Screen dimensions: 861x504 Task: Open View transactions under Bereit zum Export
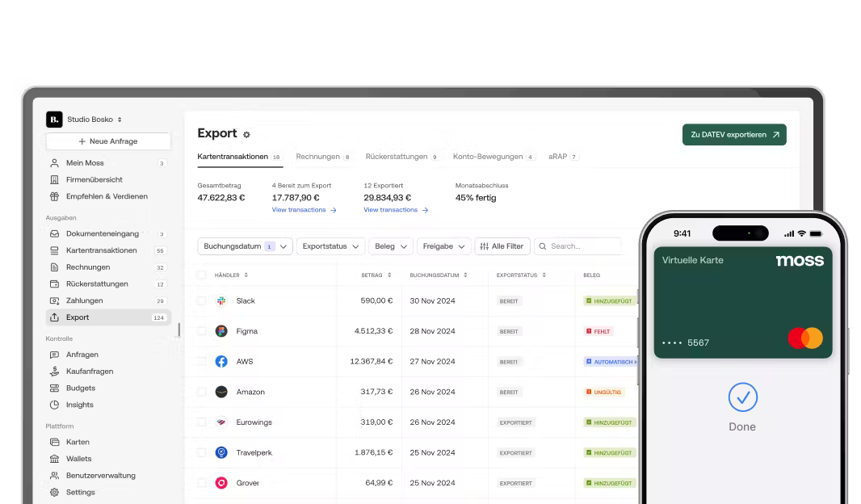[x=304, y=210]
